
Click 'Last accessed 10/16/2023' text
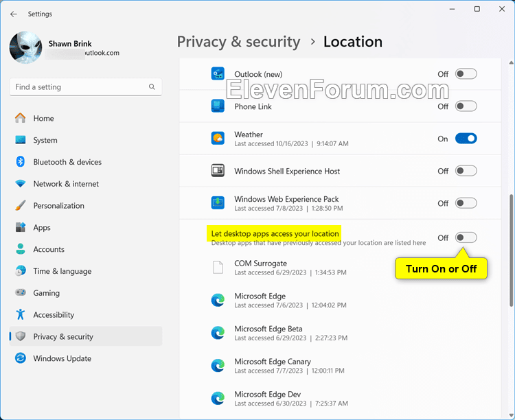(x=271, y=144)
